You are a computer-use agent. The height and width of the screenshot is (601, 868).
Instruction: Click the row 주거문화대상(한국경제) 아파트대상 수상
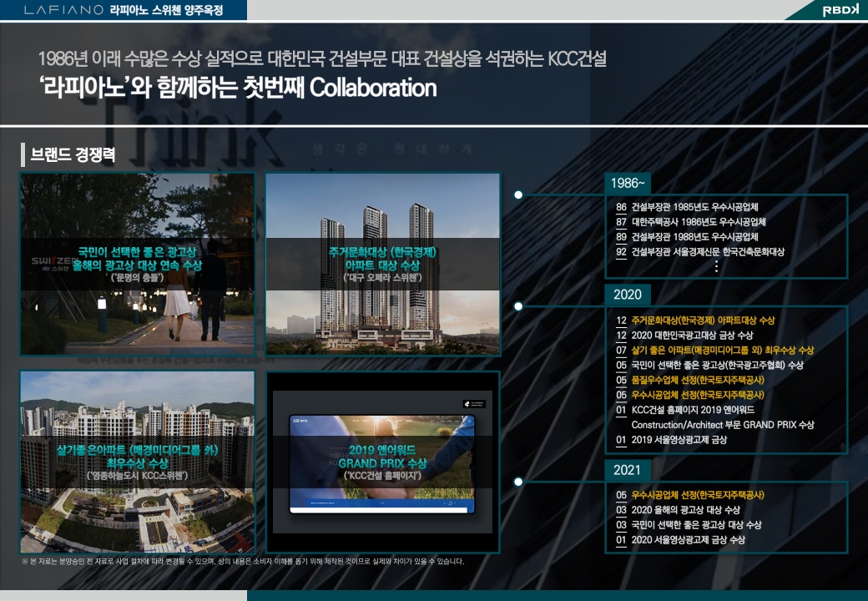(695, 321)
